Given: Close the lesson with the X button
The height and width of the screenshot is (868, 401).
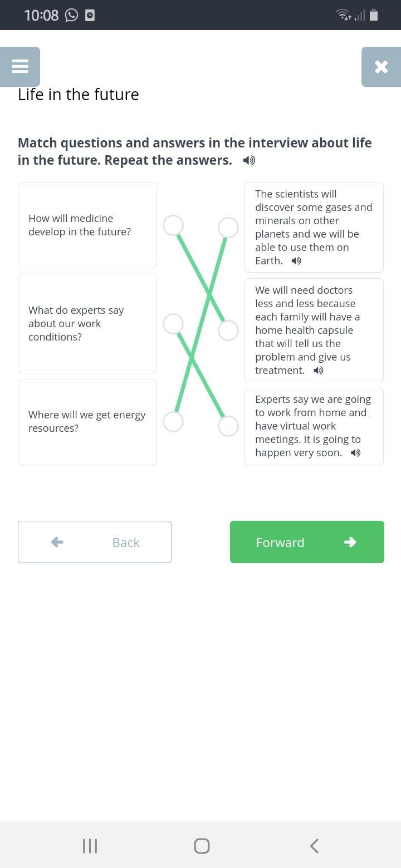Looking at the screenshot, I should click(x=381, y=67).
